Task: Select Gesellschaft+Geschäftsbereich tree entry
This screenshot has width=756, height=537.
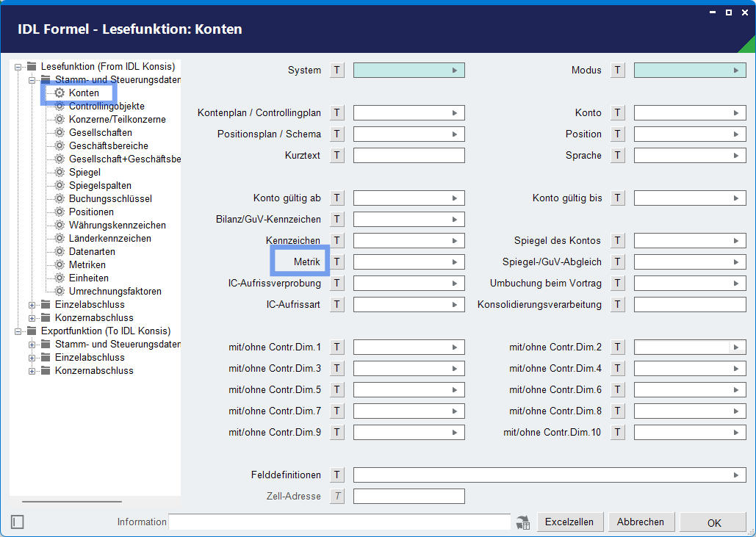Action: coord(125,159)
